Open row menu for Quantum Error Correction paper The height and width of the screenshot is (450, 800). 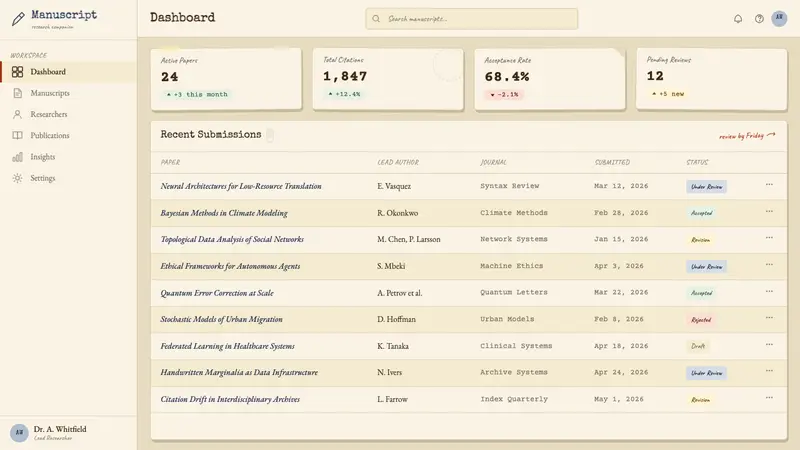pyautogui.click(x=769, y=291)
